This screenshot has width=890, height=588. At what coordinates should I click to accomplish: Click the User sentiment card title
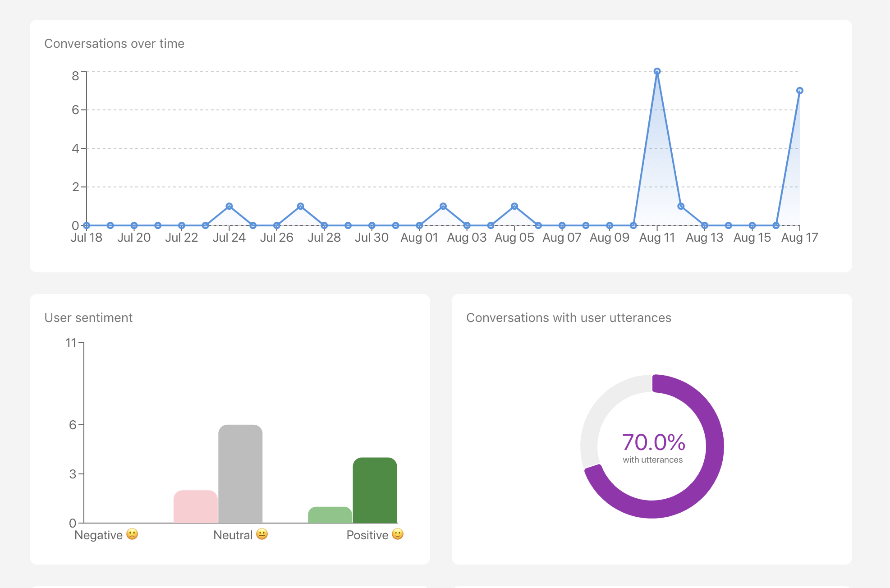pos(88,318)
